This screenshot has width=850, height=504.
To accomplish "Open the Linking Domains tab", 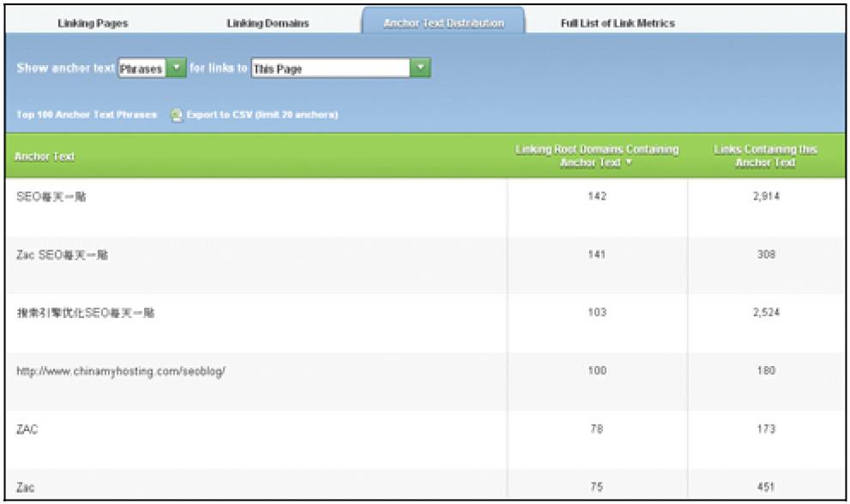I will 268,23.
